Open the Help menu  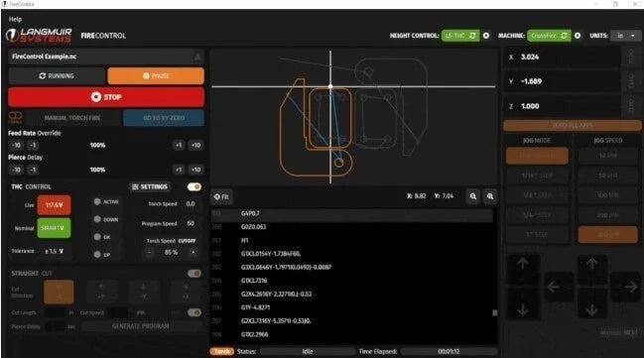[x=15, y=19]
